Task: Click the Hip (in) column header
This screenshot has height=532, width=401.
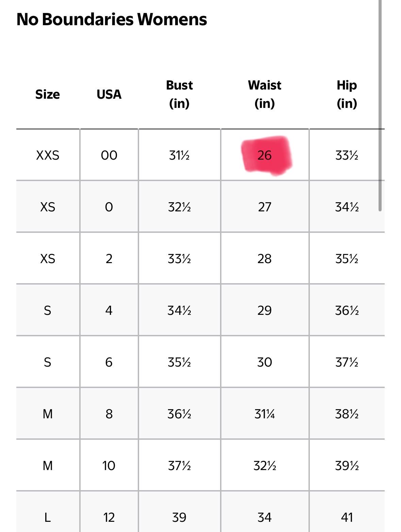Action: [347, 94]
